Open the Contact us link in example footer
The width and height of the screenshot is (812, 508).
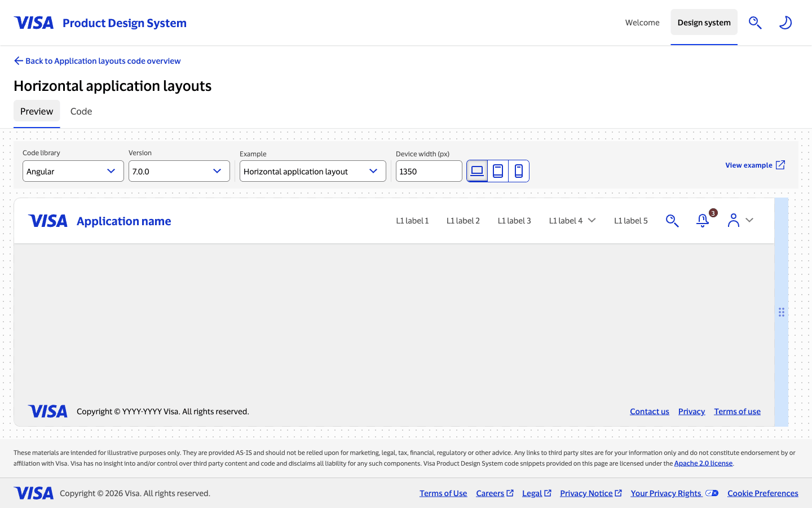coord(650,411)
